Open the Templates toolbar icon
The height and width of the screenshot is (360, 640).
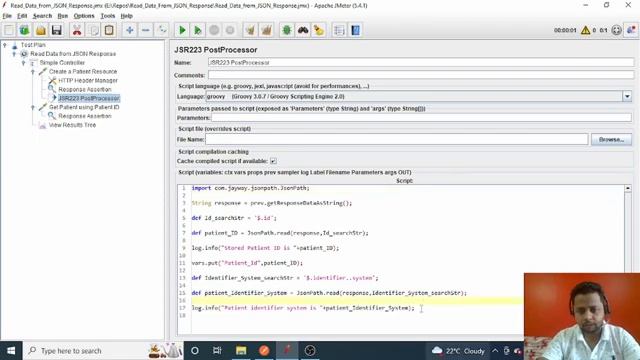(24, 30)
